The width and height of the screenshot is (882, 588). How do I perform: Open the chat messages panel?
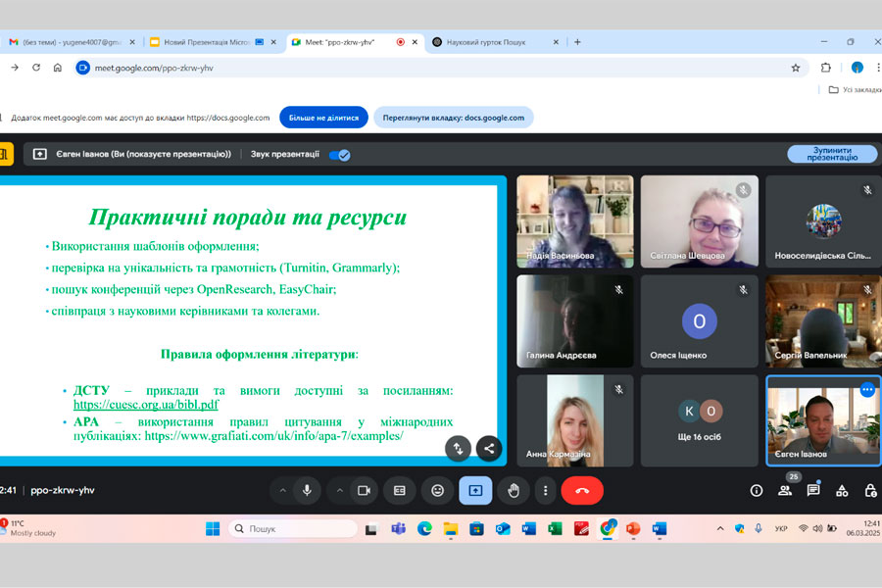pos(813,490)
